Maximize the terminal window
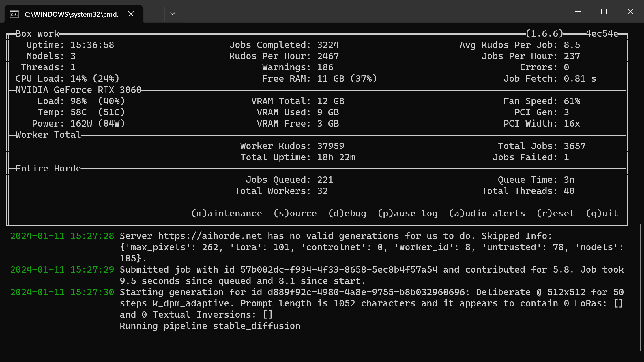644x362 pixels. (604, 12)
